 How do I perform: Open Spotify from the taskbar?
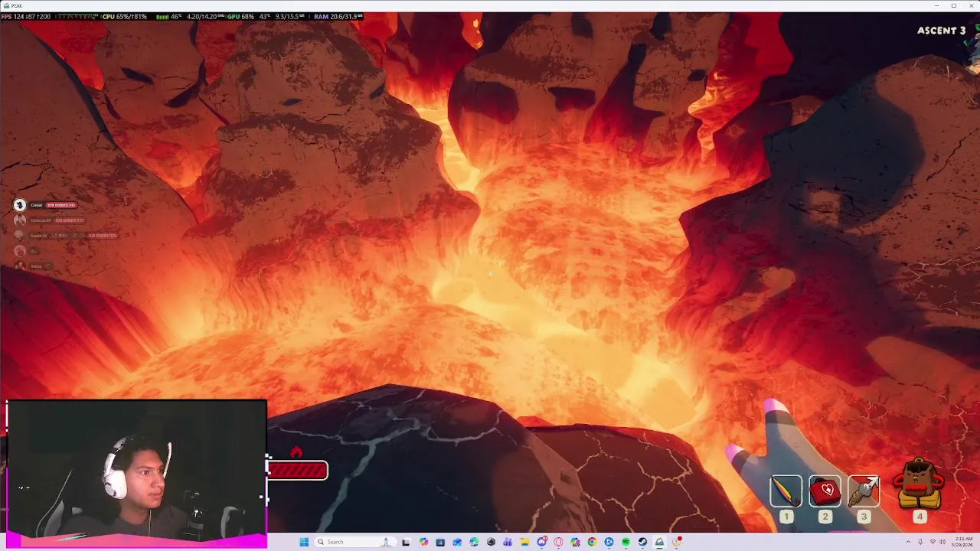[x=626, y=542]
